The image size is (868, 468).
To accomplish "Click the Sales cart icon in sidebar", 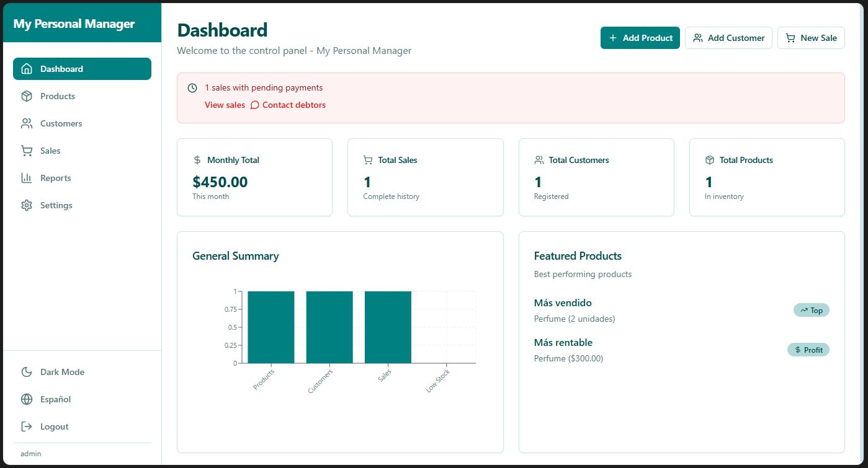I will point(27,151).
